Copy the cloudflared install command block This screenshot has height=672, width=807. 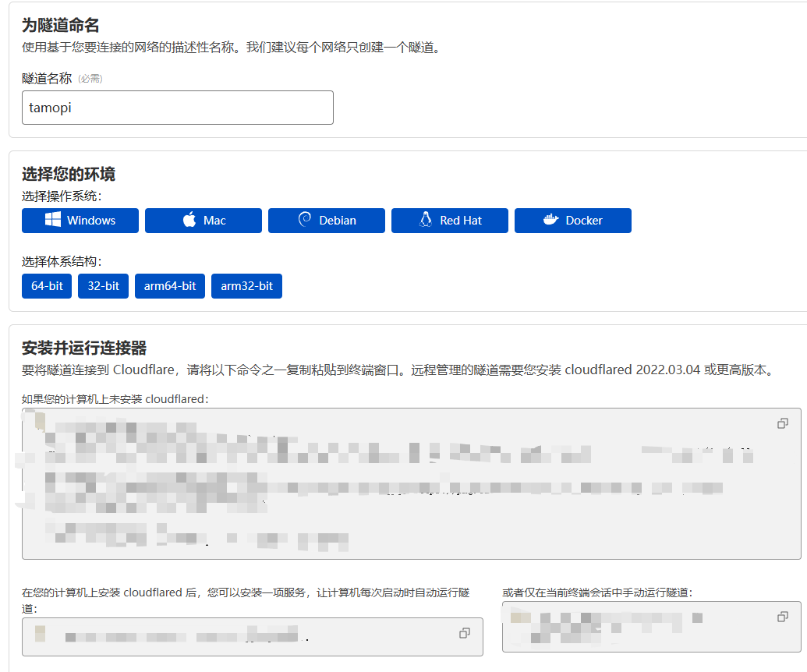point(783,423)
